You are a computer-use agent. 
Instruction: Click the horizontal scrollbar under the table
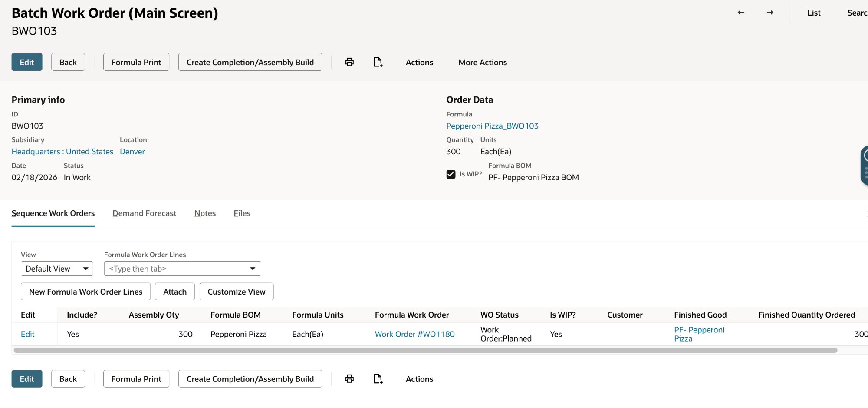[425, 350]
